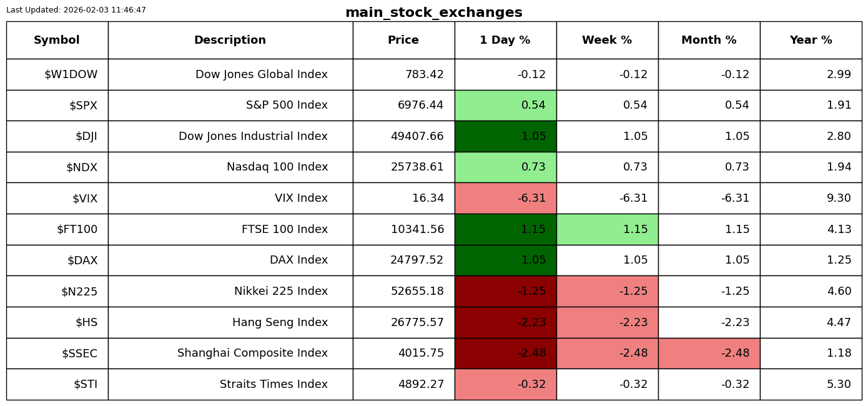Select the red Month % cell for Shanghai Composite
The height and width of the screenshot is (406, 868).
coord(709,353)
